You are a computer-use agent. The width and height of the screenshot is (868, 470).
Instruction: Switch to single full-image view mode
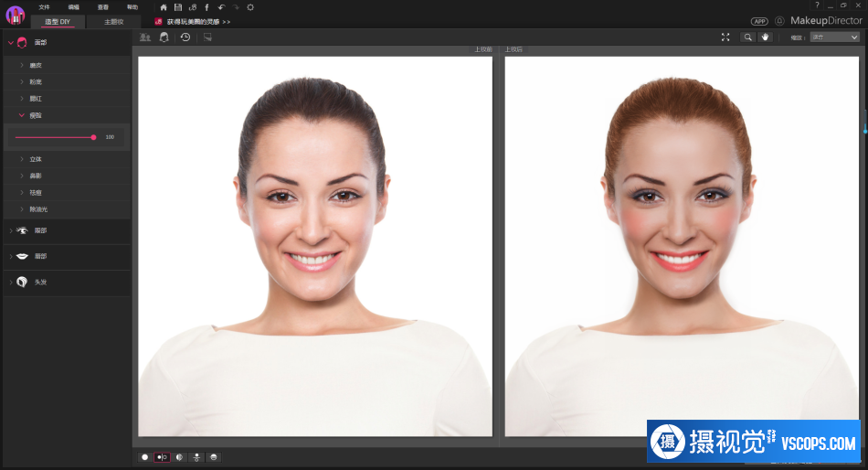pos(145,457)
